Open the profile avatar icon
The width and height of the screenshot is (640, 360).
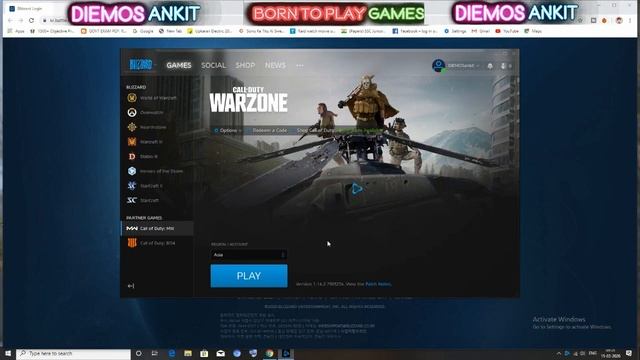coord(438,65)
